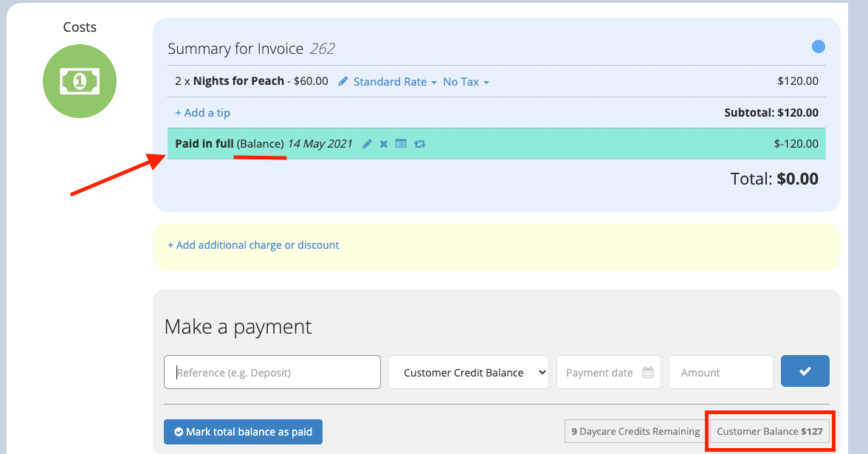Click the blue status dot on the invoice summary
This screenshot has height=454, width=868.
point(818,47)
